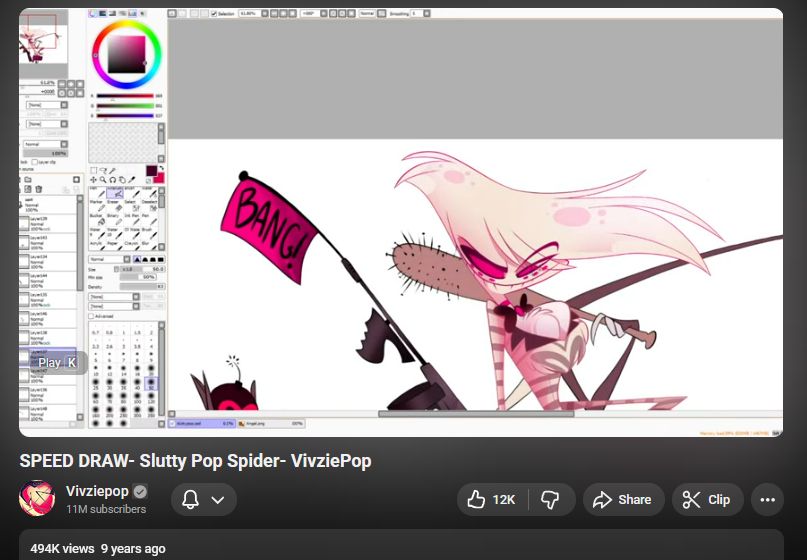The height and width of the screenshot is (560, 807).
Task: Click the saturation square inside the color wheel
Action: click(127, 55)
